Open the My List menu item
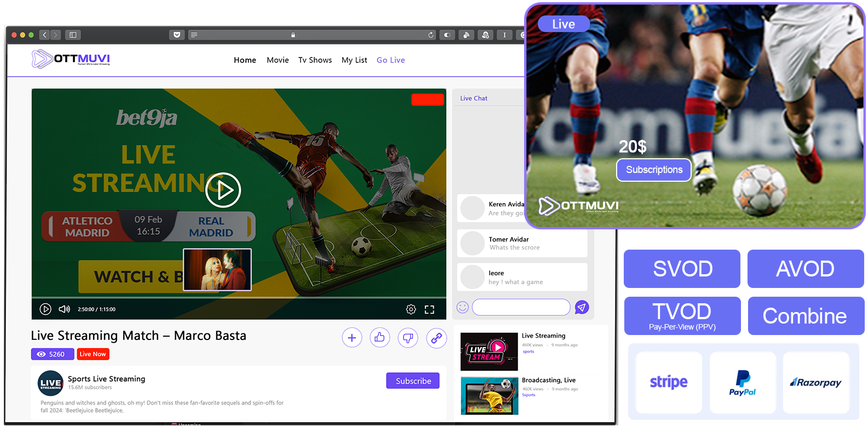Viewport: 868px width, 427px height. (354, 60)
